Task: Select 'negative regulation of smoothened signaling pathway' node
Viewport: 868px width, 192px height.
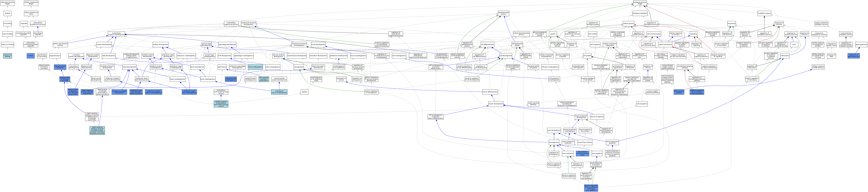Action: [697, 92]
